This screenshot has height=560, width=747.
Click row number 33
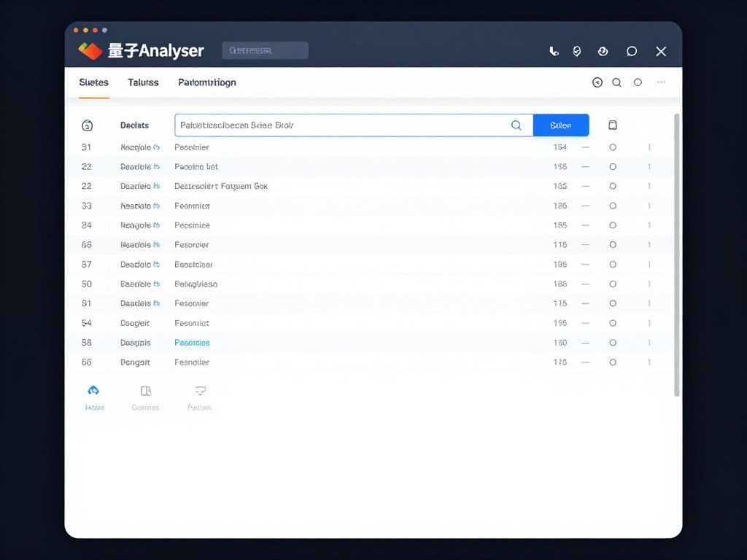coord(86,206)
